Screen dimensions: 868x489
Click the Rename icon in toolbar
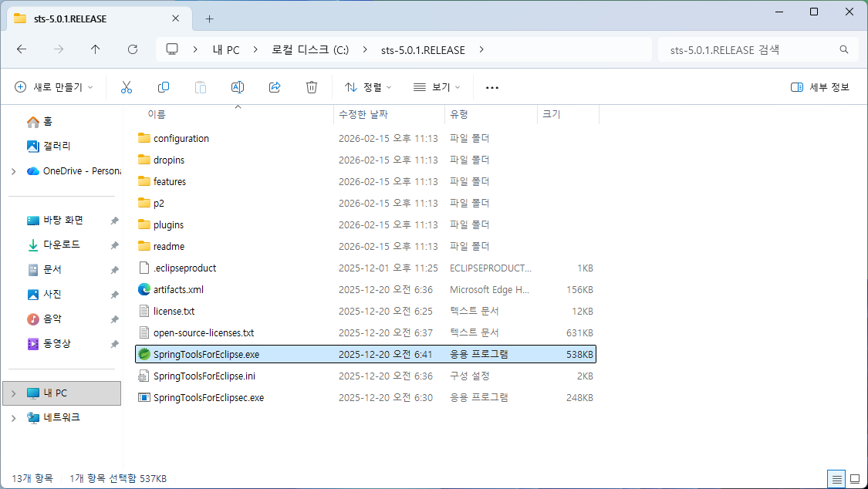[x=238, y=87]
